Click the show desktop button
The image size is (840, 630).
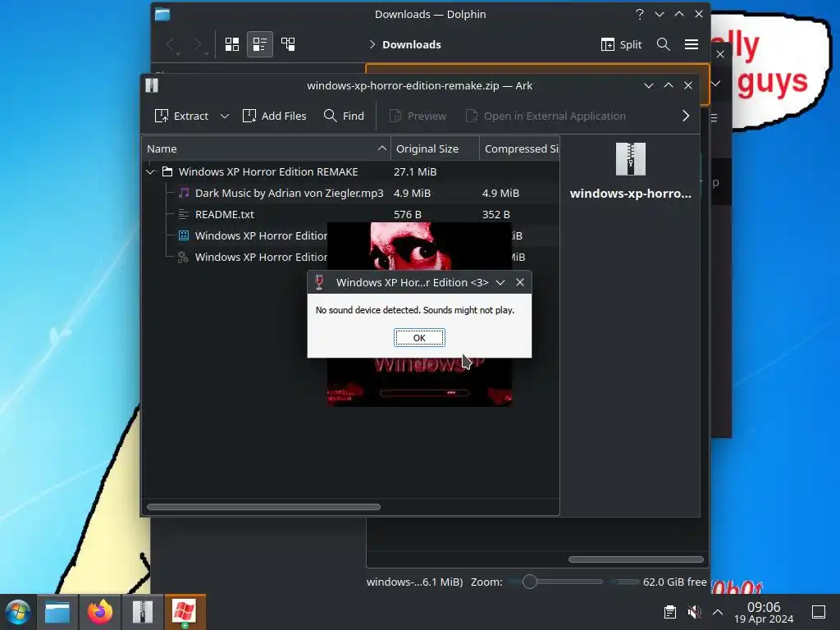click(819, 612)
